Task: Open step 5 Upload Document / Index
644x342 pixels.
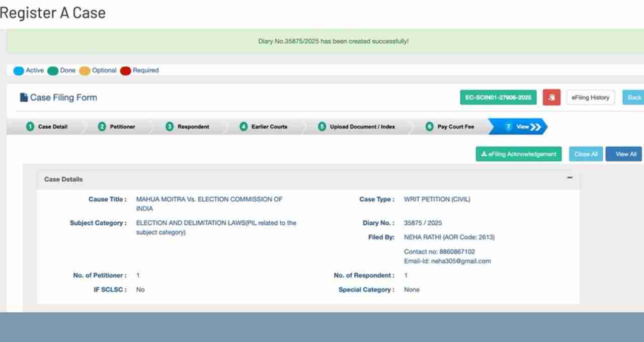Action: [x=357, y=127]
